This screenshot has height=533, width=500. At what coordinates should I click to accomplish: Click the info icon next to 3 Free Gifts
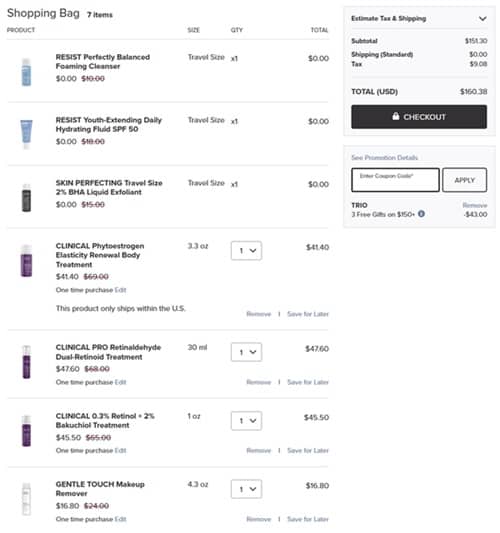[421, 214]
